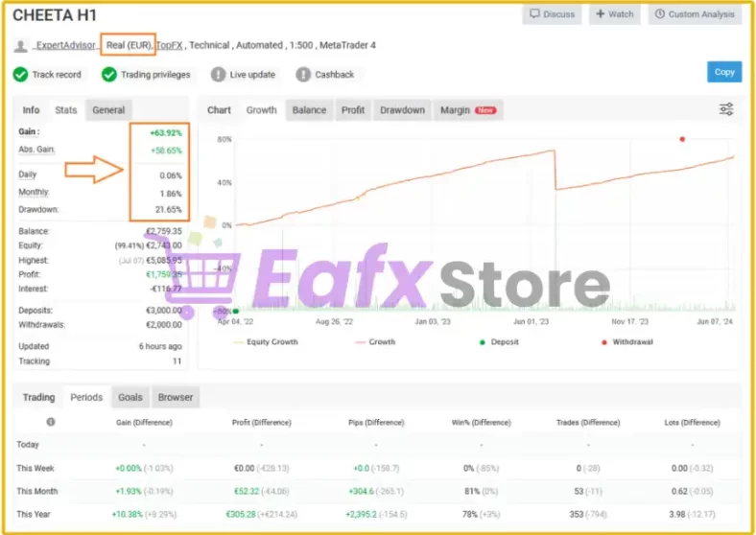Image resolution: width=756 pixels, height=535 pixels.
Task: Click the Updated value 6 hours ago
Action: coord(160,346)
